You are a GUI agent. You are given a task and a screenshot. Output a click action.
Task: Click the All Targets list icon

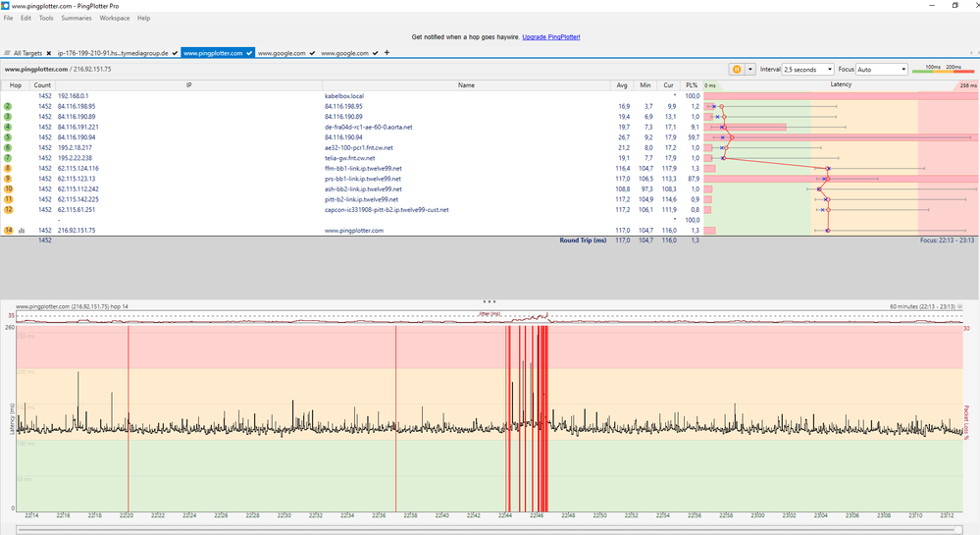[x=7, y=53]
